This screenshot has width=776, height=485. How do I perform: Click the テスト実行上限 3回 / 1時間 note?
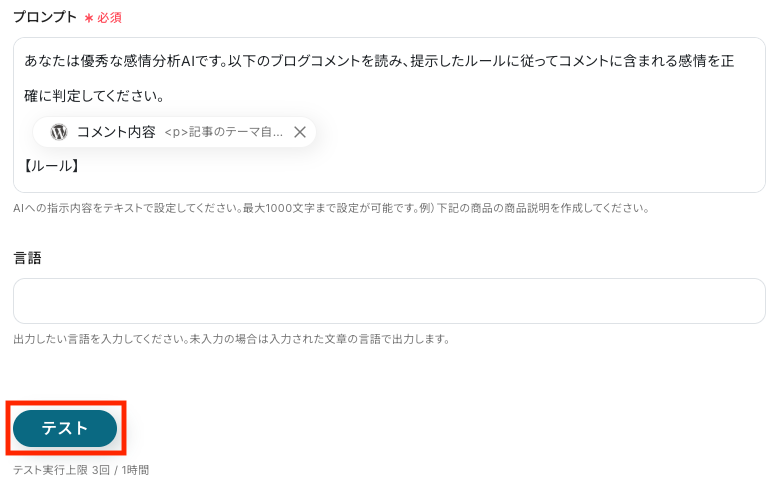80,470
